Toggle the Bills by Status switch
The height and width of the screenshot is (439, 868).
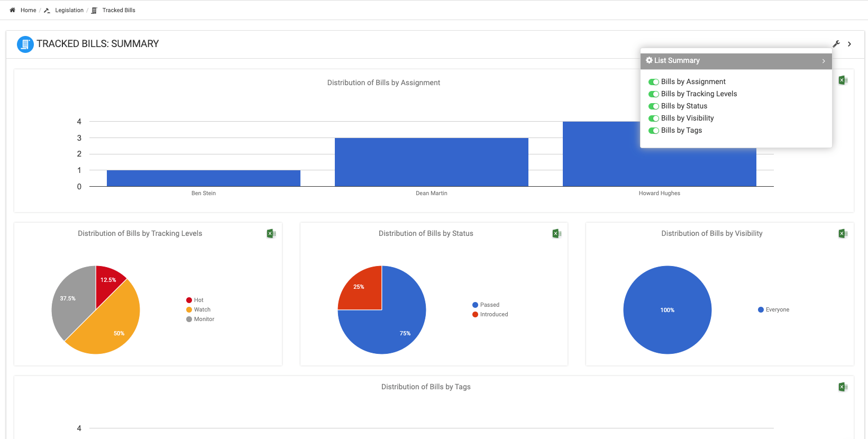point(654,106)
